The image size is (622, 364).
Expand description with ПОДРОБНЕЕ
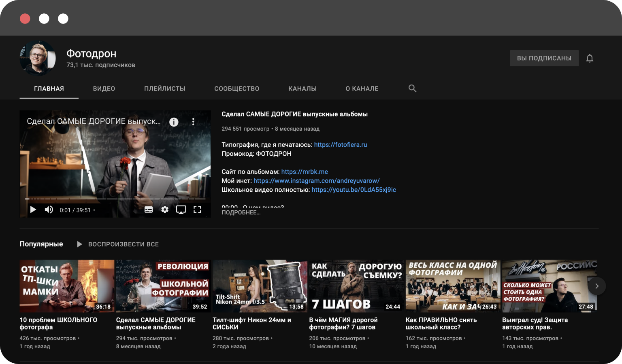pos(241,213)
